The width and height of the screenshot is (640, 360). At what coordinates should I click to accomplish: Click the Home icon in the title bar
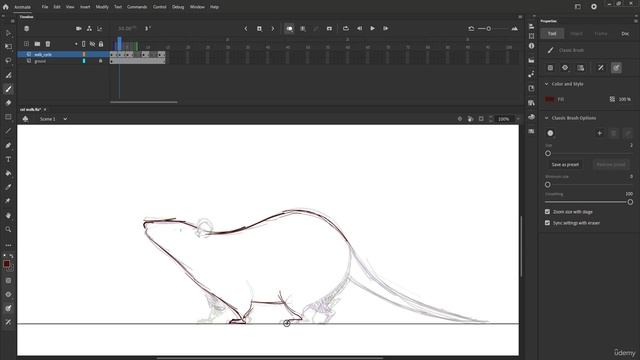point(5,7)
